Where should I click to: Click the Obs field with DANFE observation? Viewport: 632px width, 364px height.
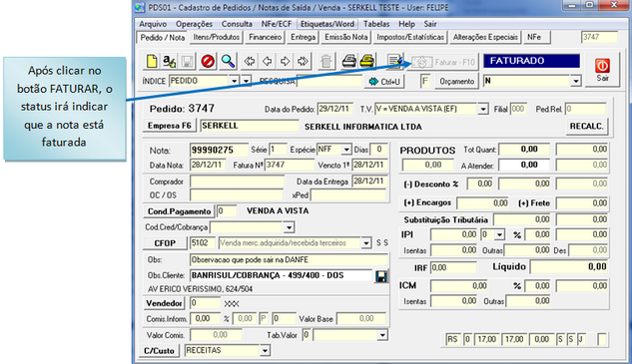coord(289,260)
